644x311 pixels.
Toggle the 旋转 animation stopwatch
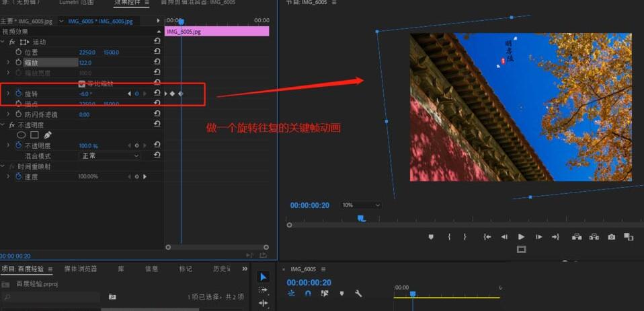pyautogui.click(x=18, y=94)
